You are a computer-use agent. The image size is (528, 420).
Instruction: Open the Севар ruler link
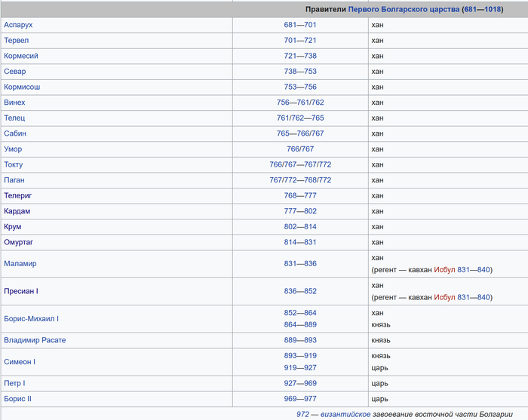(15, 72)
